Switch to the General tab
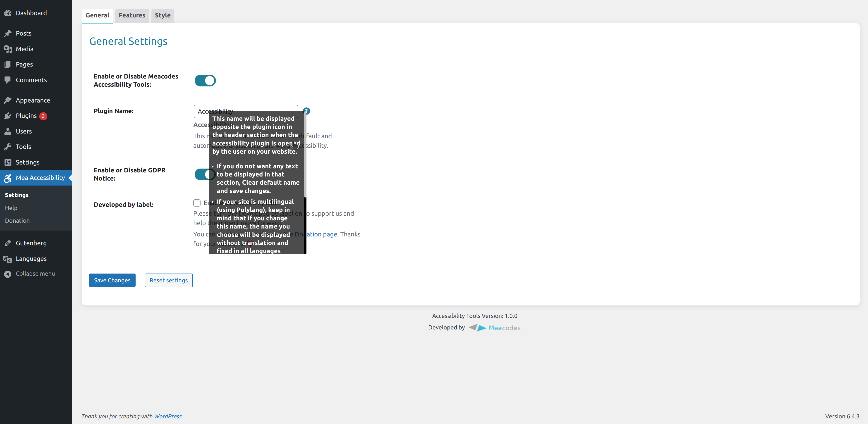 pos(97,15)
